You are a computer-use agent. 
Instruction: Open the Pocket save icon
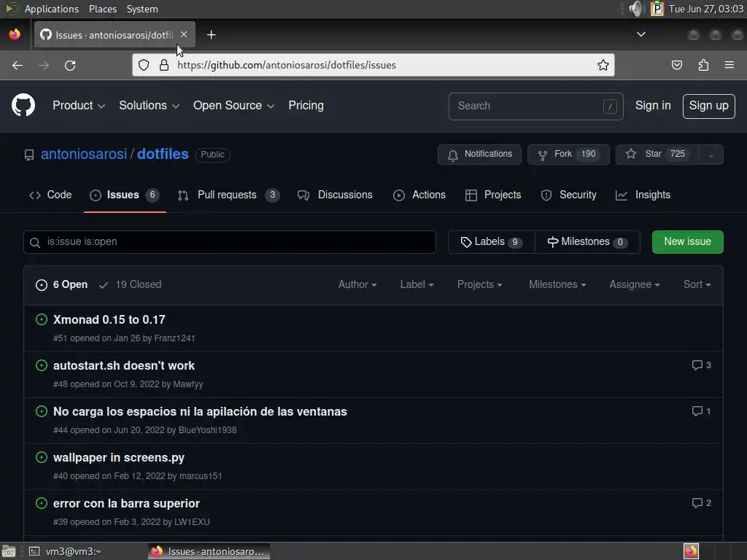coord(676,65)
